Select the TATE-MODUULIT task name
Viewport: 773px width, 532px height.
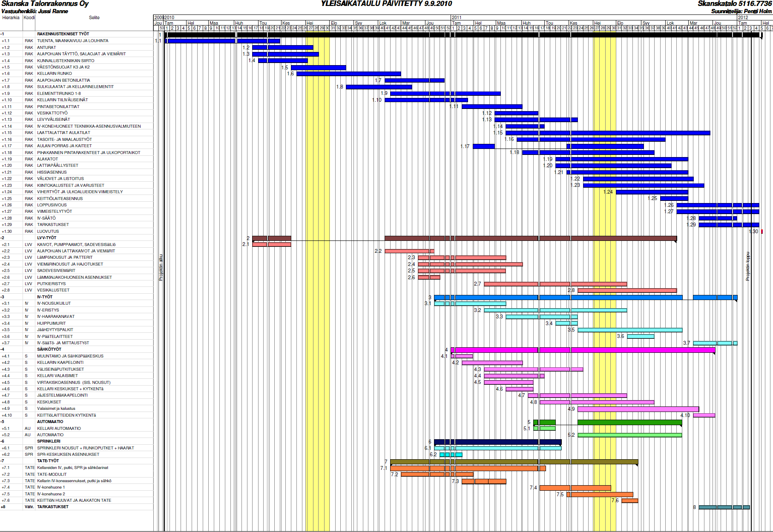[x=52, y=475]
